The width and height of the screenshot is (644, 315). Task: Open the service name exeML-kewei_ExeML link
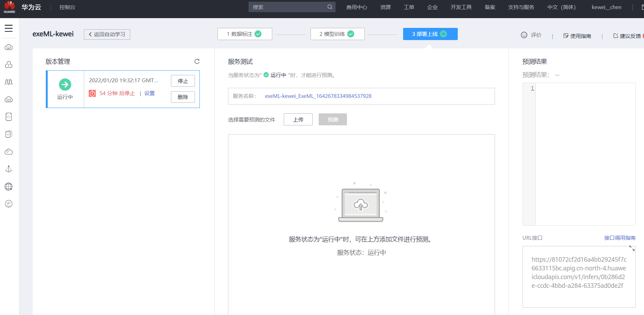(318, 96)
